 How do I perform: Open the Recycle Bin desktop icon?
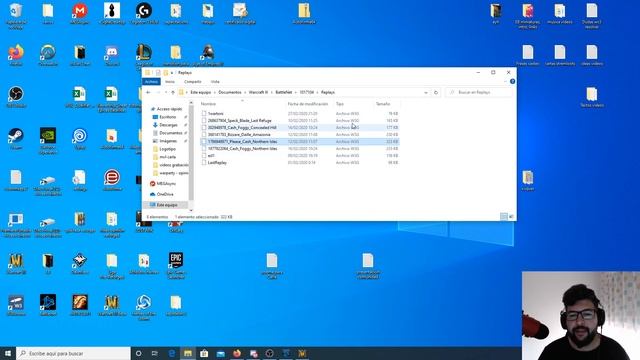(16, 15)
